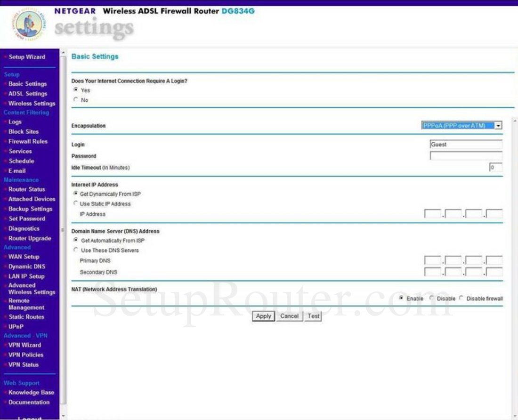Open the Encapsulation dropdown menu
Viewport: 518px width, 420px height.
coord(499,125)
